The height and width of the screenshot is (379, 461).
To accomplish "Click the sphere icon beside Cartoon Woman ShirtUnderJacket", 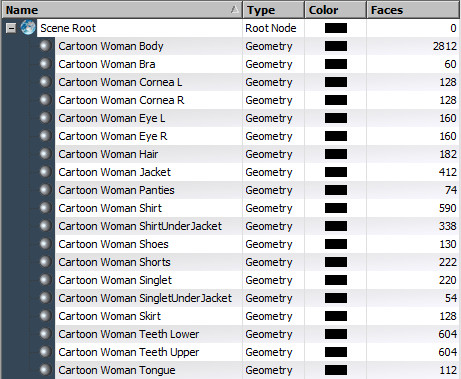I will point(45,226).
